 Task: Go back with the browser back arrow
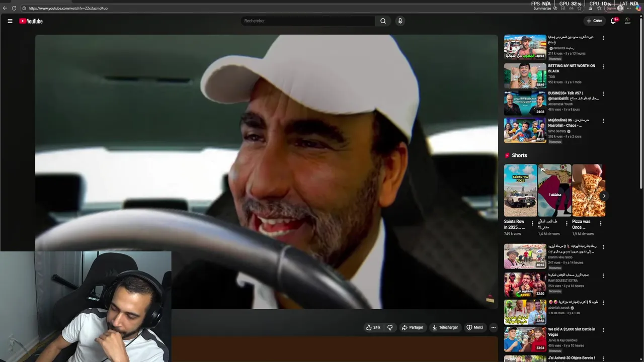[5, 8]
